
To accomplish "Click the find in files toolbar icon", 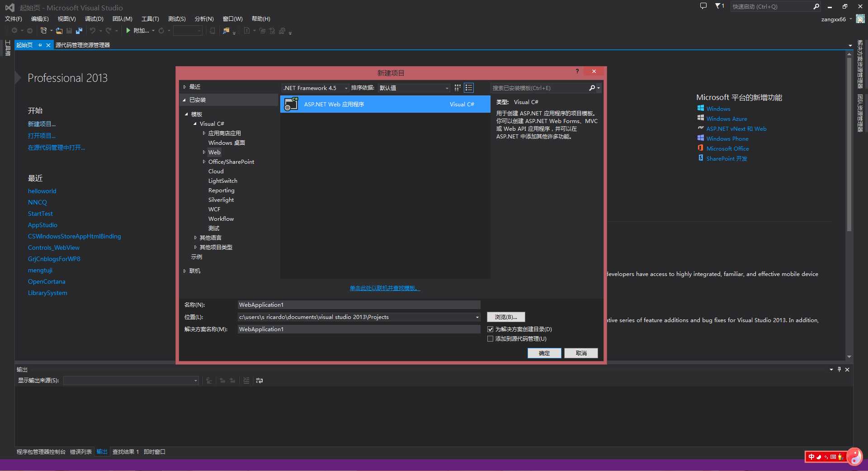I will (226, 31).
